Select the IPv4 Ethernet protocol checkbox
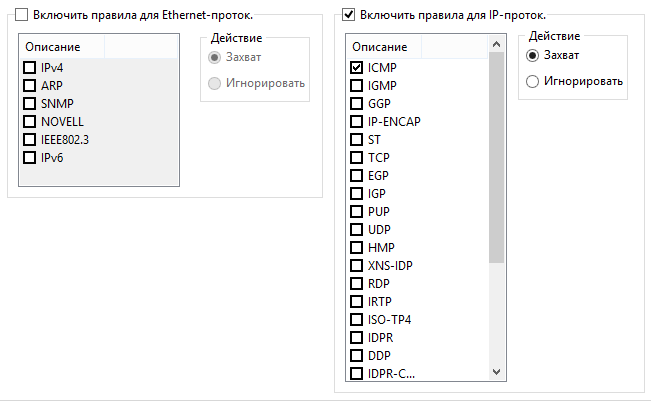Screen dimensions: 651x401 point(29,67)
